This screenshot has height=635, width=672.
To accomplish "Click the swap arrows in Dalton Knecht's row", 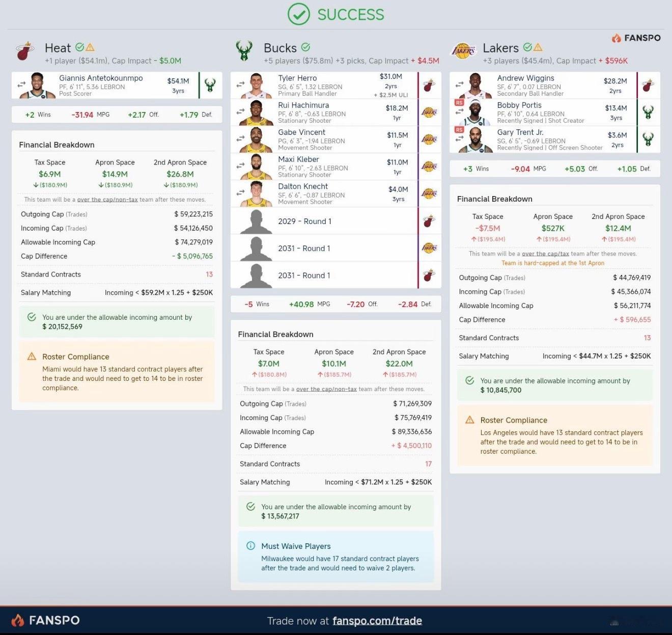I will [x=240, y=192].
